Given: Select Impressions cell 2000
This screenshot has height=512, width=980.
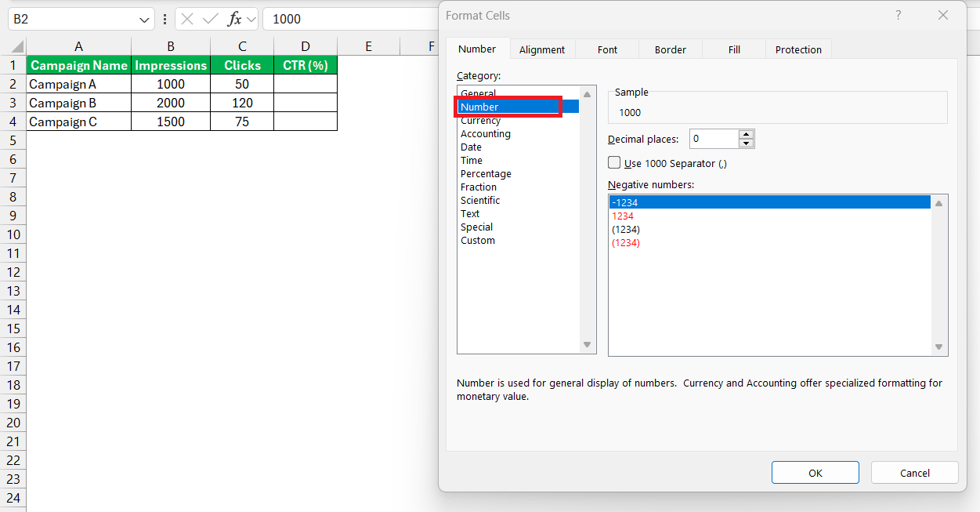Looking at the screenshot, I should pos(171,103).
